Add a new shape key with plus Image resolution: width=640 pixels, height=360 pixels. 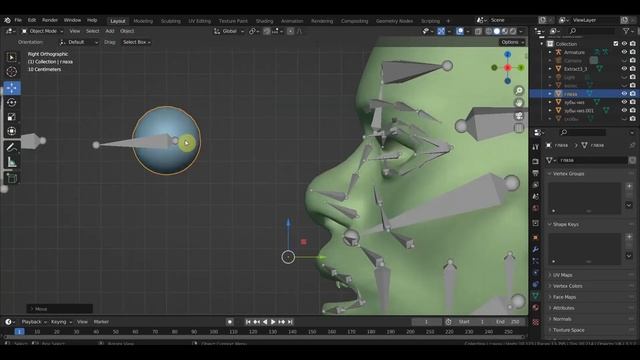tap(629, 237)
